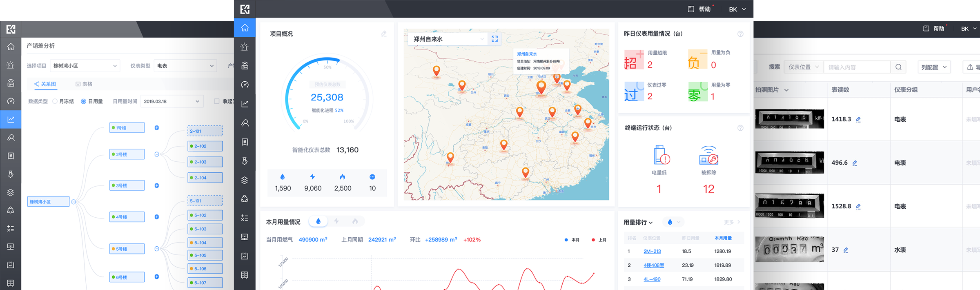Open the user icon in the center window sidebar
This screenshot has height=290, width=980.
click(245, 123)
